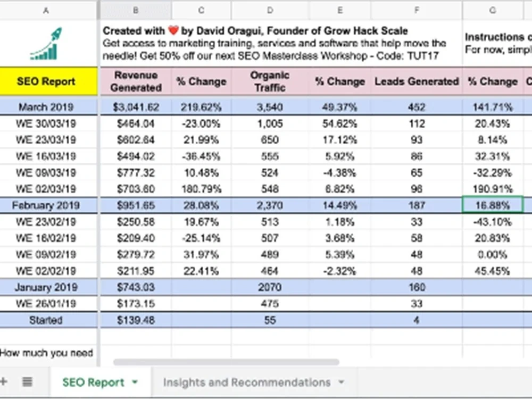Image resolution: width=532 pixels, height=399 pixels.
Task: Select the 32.31% change cell
Action: tap(493, 156)
